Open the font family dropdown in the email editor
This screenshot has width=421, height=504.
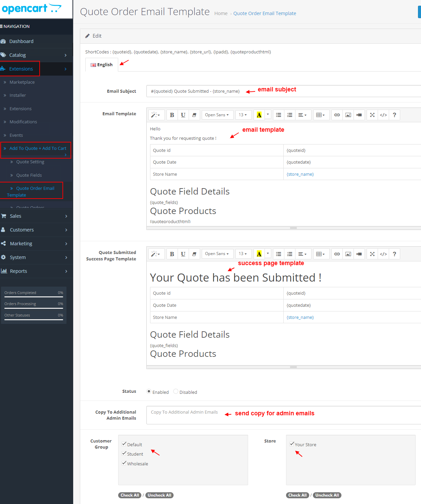coord(217,115)
